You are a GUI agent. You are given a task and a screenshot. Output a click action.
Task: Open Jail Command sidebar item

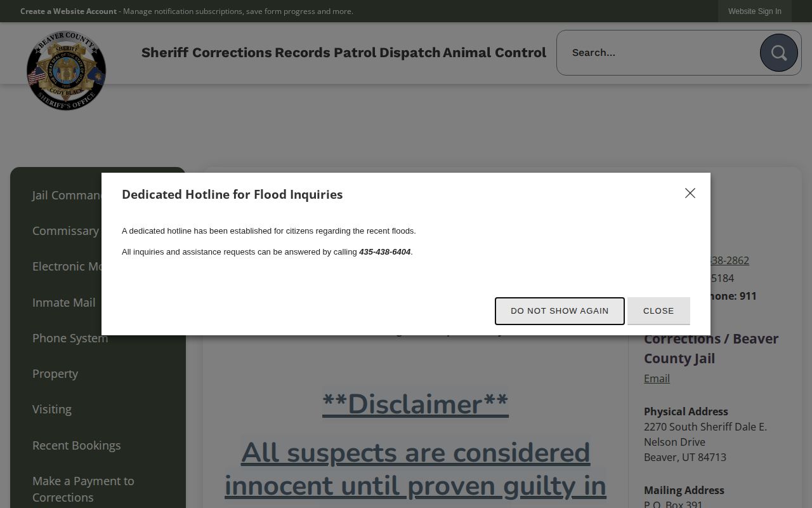(67, 195)
